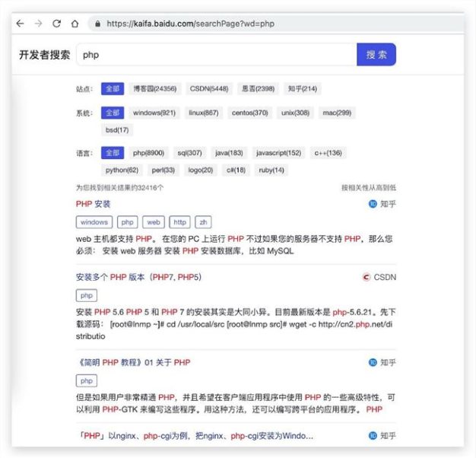Filter by language sql(307)

click(x=190, y=153)
